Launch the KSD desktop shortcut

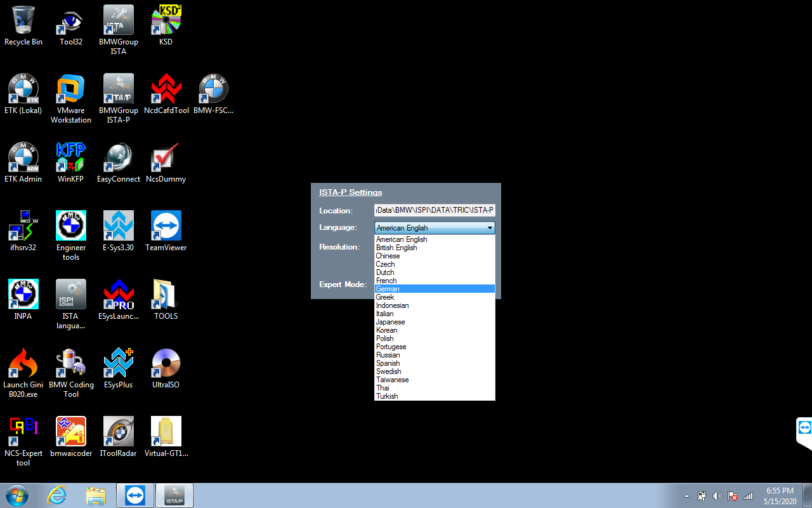(x=166, y=25)
